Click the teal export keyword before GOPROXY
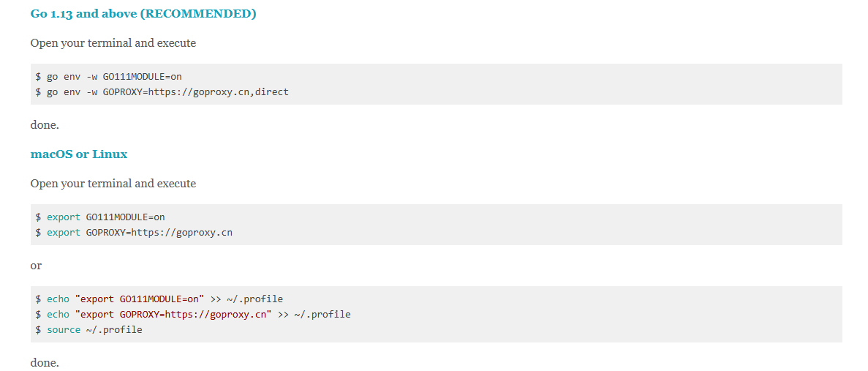This screenshot has width=868, height=371. (x=64, y=233)
